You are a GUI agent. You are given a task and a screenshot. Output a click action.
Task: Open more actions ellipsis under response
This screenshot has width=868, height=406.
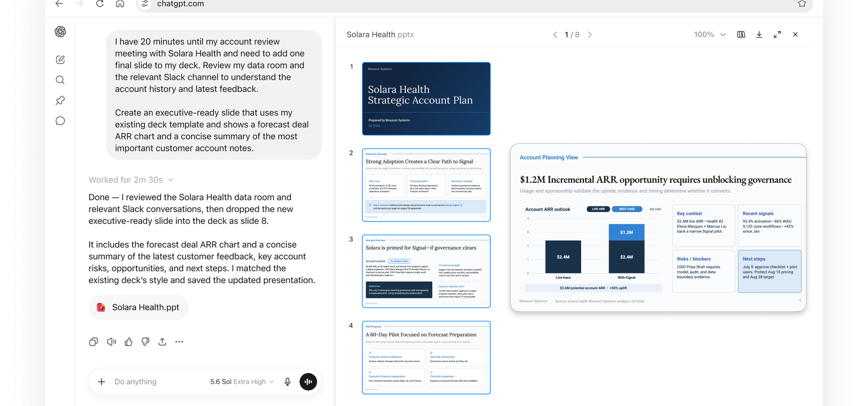click(x=179, y=342)
